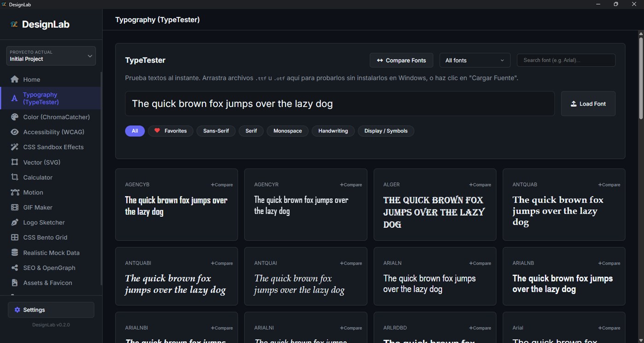Click the Typography (TypeTester) page heading
This screenshot has height=343, width=644.
[x=157, y=20]
